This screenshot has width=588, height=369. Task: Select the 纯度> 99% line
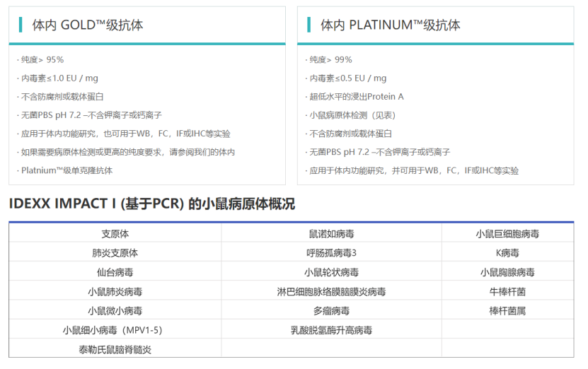(x=330, y=60)
